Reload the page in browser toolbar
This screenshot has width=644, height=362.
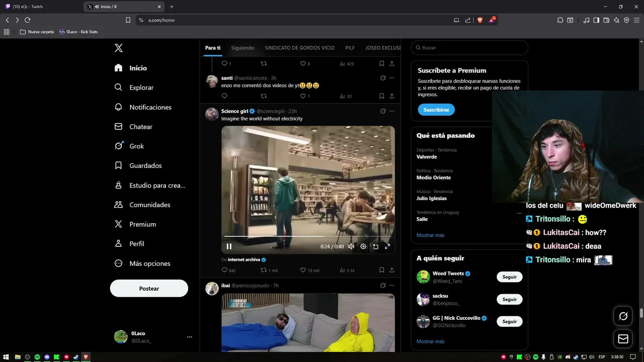point(27,20)
